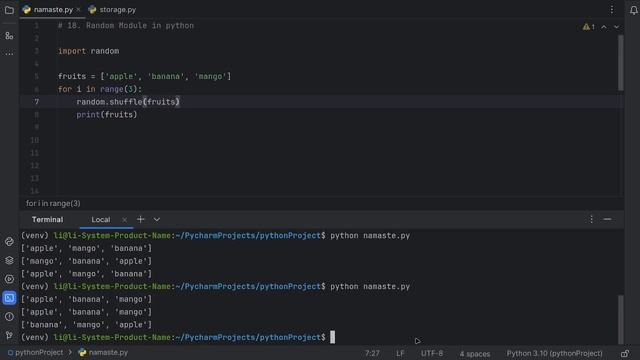Open the Git version control icon
The image size is (640, 360).
(x=9, y=335)
